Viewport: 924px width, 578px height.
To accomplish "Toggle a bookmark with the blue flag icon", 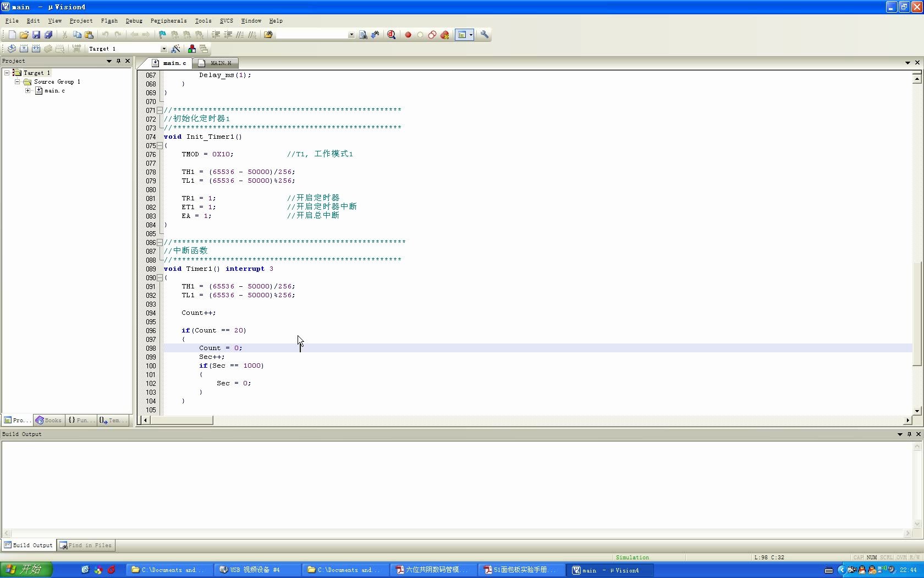I will (162, 35).
